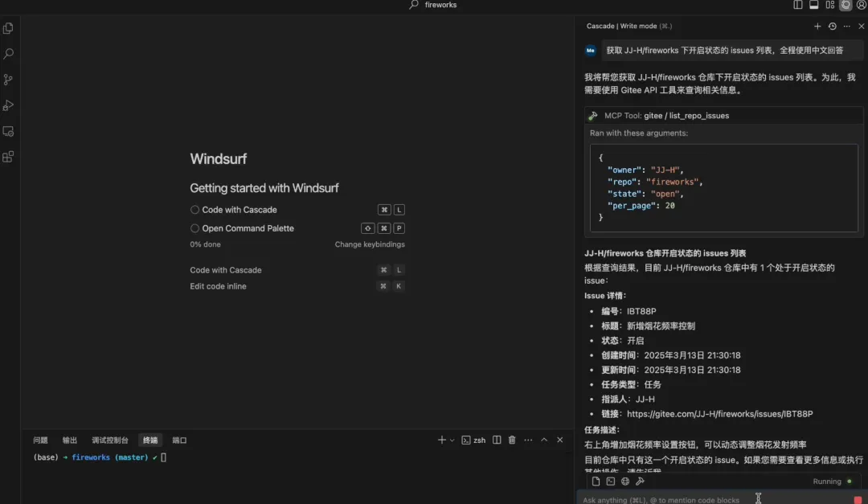Click the file icon in Cascade toolbar
Screen dimensions: 868x504
pos(596,481)
